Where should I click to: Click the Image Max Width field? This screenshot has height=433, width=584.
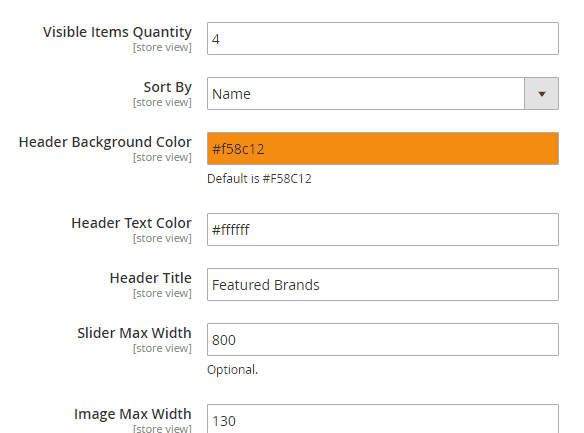[x=383, y=419]
